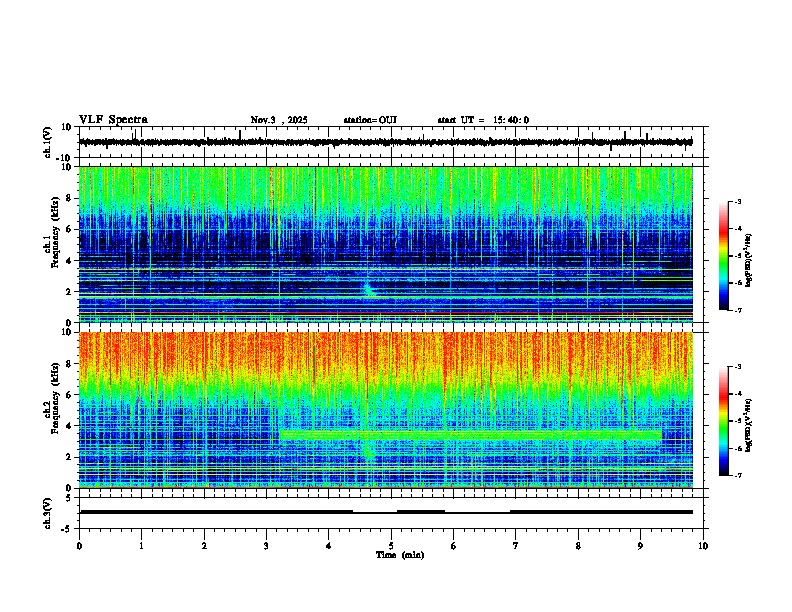Click the "-7" label on ch.2 color scale
Screen dimensions: 792x612
click(737, 476)
